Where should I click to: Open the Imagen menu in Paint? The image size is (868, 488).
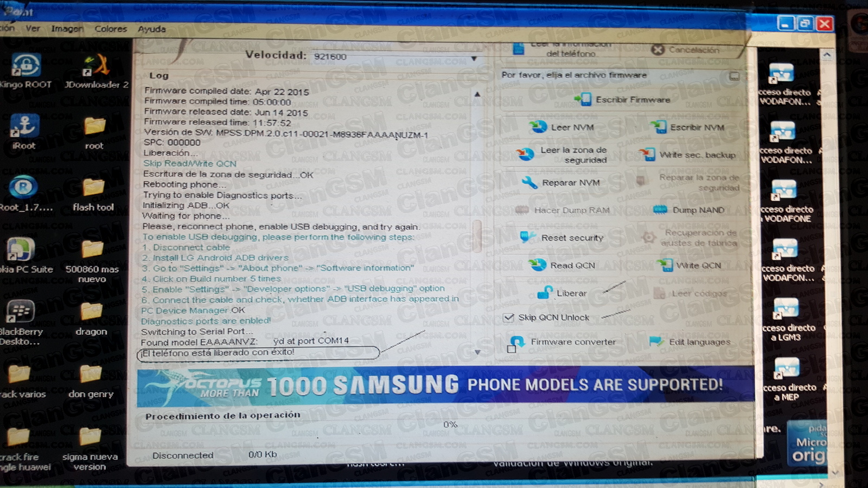67,29
